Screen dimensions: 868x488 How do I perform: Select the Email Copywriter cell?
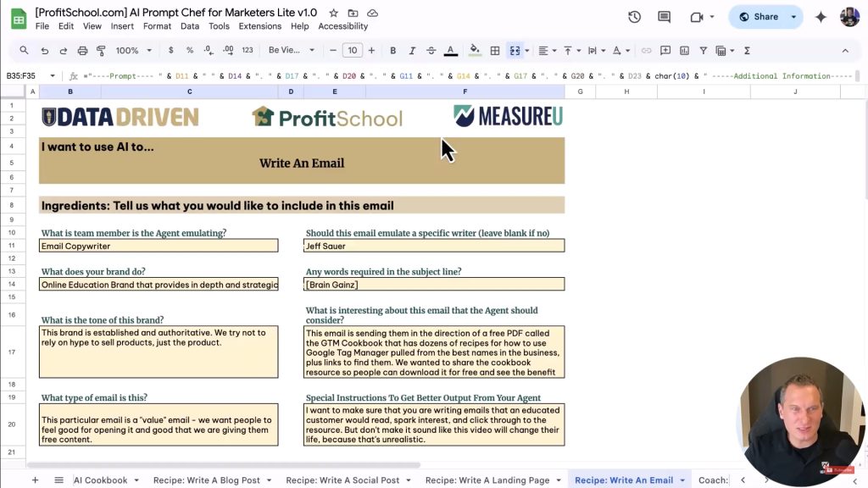(x=159, y=246)
